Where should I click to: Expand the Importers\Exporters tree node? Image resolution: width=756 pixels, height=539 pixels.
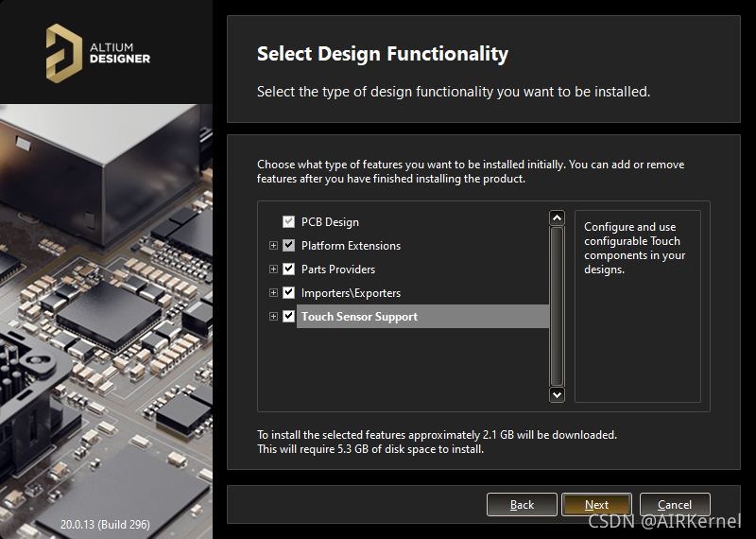pyautogui.click(x=274, y=293)
